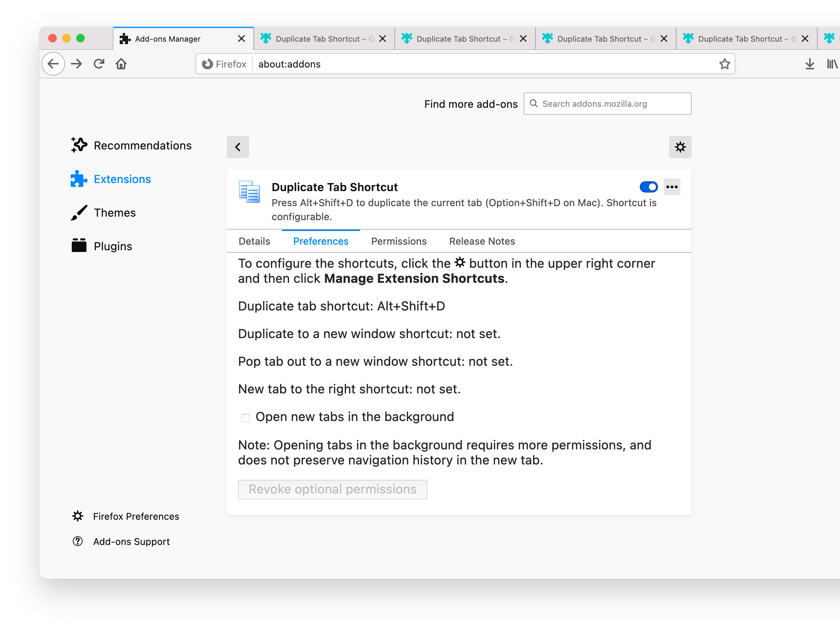This screenshot has height=630, width=840.
Task: Close the Add-ons Manager tab
Action: coord(241,39)
